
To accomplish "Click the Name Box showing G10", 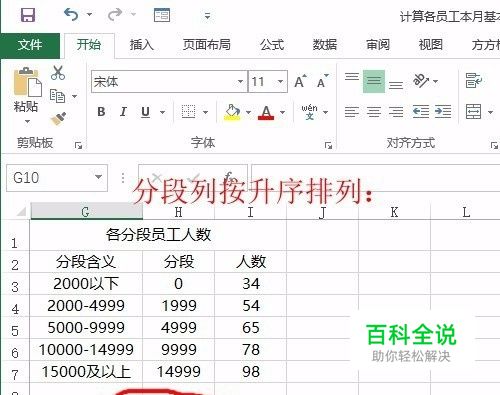I will pyautogui.click(x=57, y=178).
